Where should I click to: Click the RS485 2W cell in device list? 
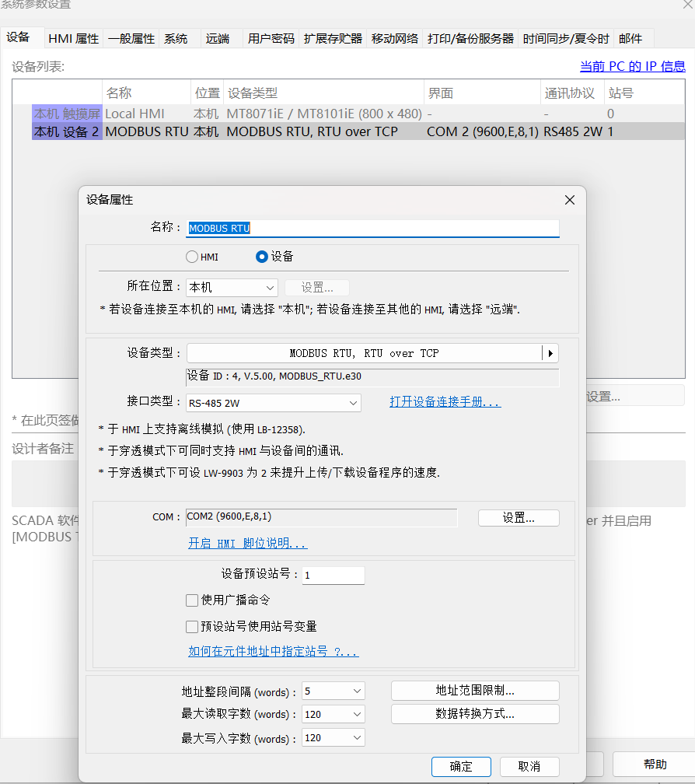[x=573, y=132]
